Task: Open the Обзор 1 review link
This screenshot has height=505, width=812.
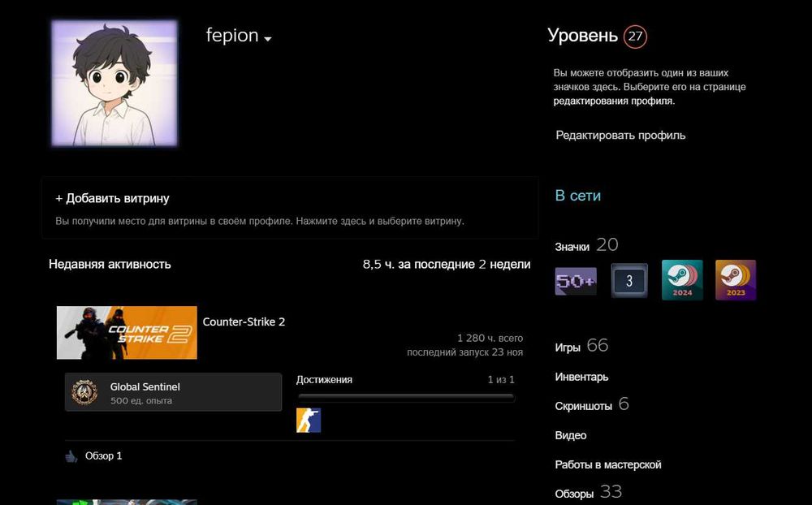Action: click(x=104, y=455)
